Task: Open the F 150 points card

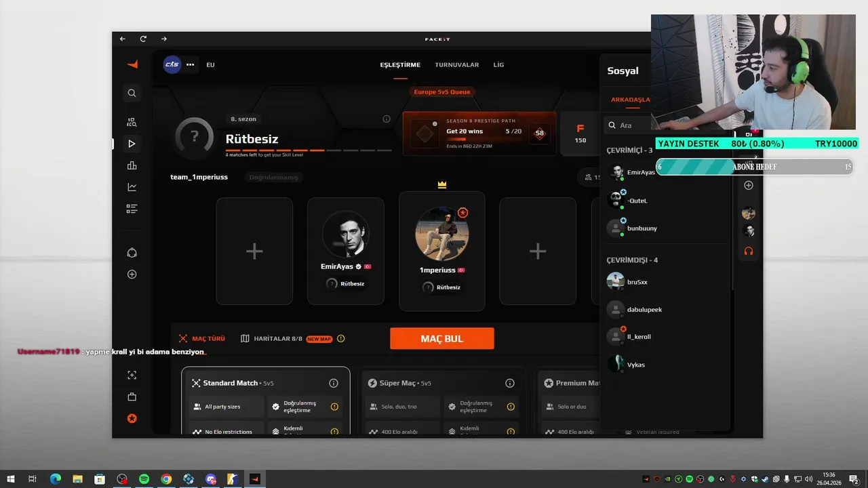Action: coord(580,134)
